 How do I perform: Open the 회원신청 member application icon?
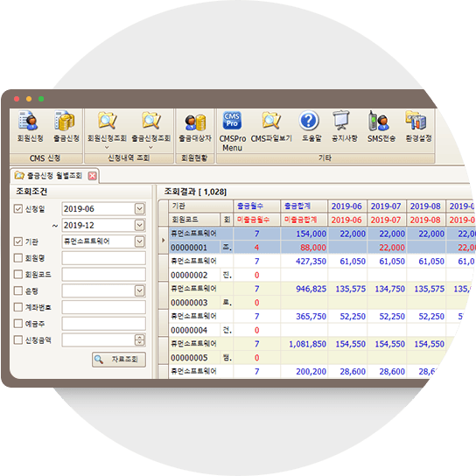click(30, 126)
